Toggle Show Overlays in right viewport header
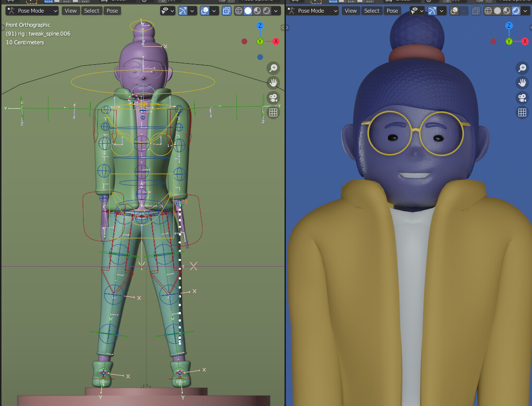 pos(454,10)
